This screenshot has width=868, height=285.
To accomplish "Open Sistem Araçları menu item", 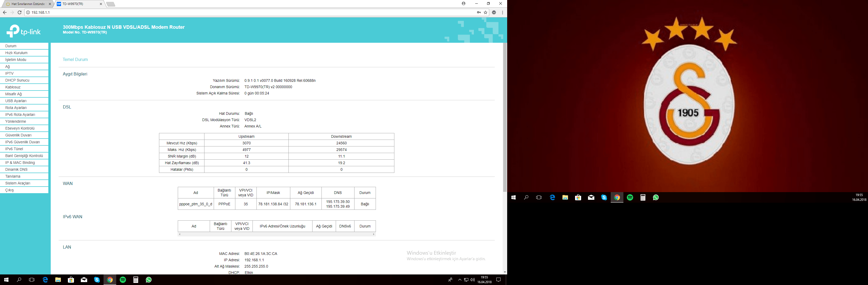I will point(17,183).
